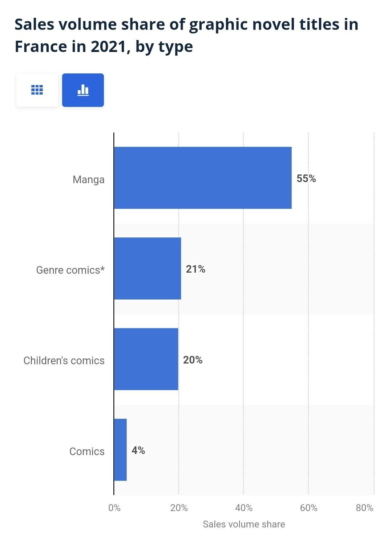The width and height of the screenshot is (392, 538).
Task: Click the Sales volume share axis title
Action: click(244, 524)
